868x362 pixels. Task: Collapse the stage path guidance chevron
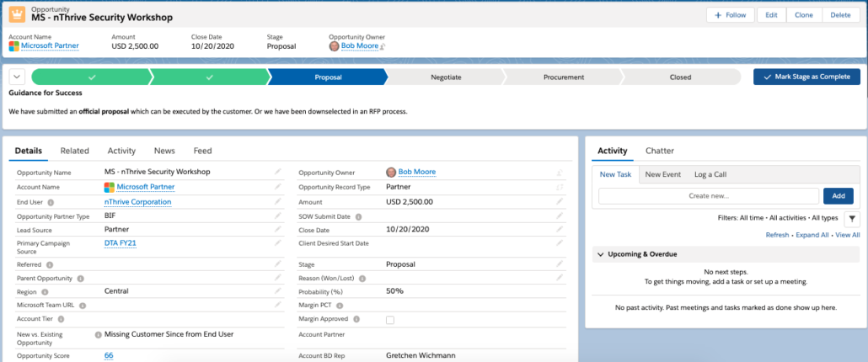[17, 77]
